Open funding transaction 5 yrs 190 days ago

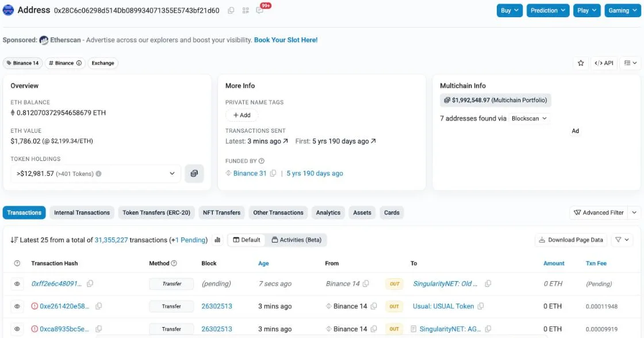315,174
